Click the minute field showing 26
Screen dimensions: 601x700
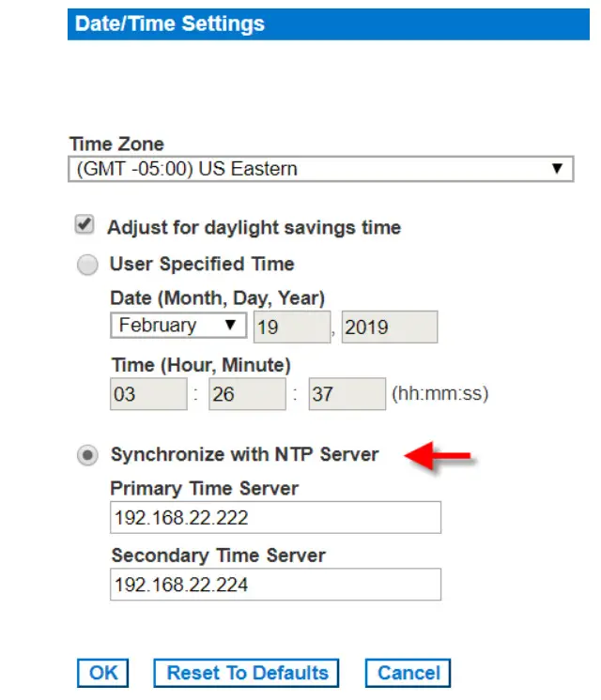(245, 394)
